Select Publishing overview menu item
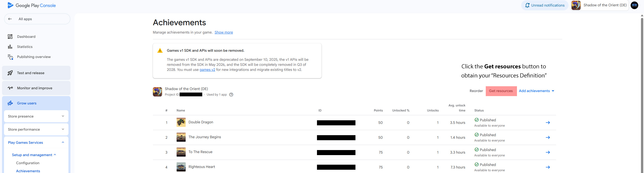Screen dimensions: 644x173 tap(34, 57)
